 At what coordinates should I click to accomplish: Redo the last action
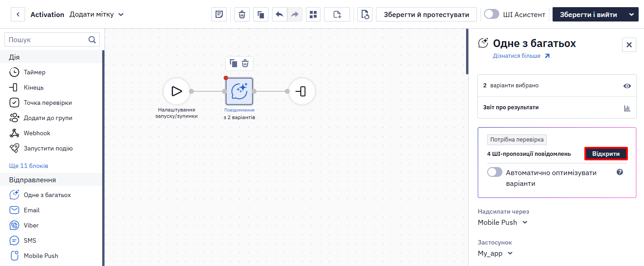pyautogui.click(x=294, y=14)
